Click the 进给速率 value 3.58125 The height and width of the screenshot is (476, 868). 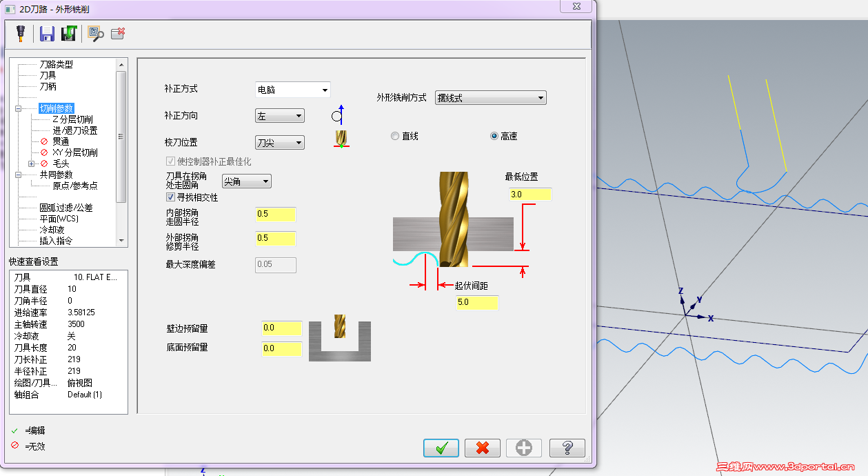coord(81,313)
